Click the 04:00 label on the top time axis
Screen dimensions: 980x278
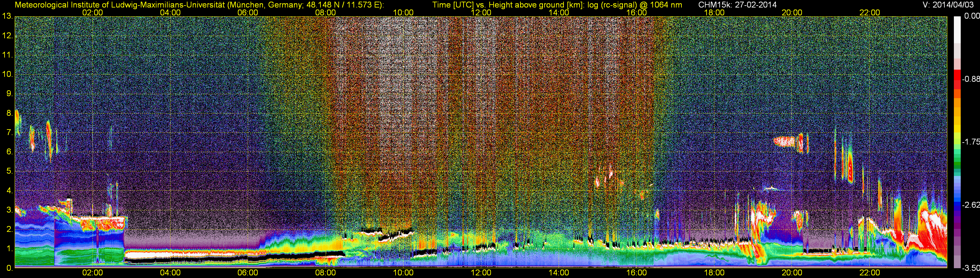pos(170,12)
